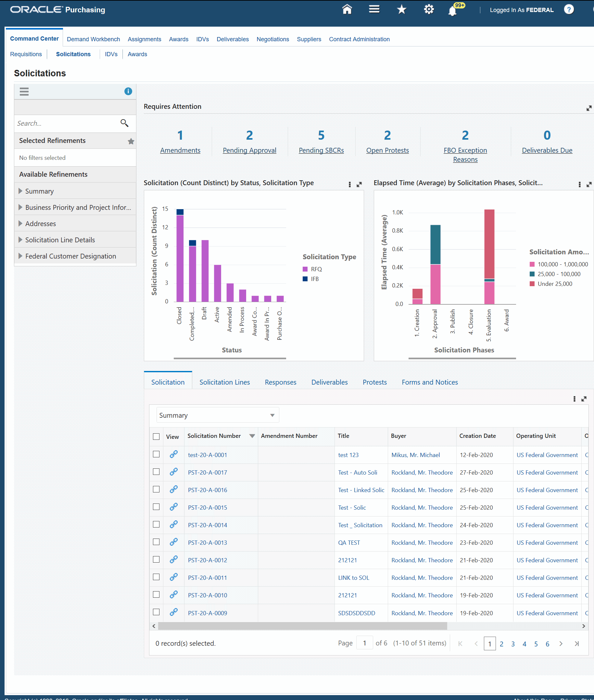Check the PST-20-A-0011 row checkbox

coord(156,577)
